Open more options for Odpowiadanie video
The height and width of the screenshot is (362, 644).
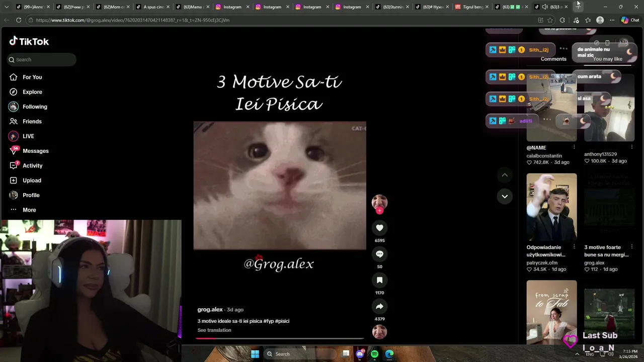[x=574, y=247]
